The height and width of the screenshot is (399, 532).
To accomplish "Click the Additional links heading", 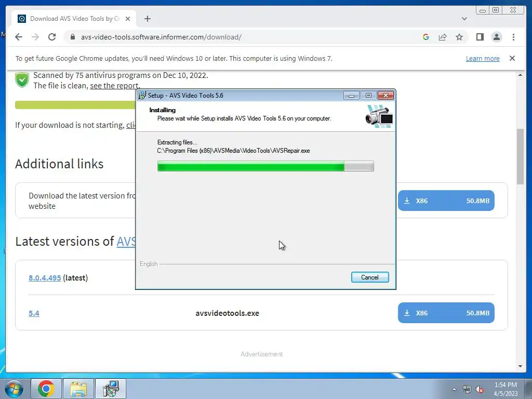I will pyautogui.click(x=59, y=164).
